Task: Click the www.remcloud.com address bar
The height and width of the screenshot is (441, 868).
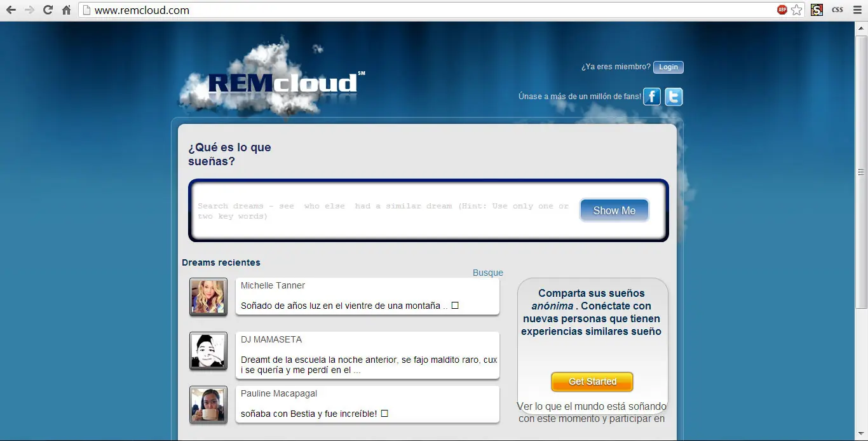Action: pos(426,10)
